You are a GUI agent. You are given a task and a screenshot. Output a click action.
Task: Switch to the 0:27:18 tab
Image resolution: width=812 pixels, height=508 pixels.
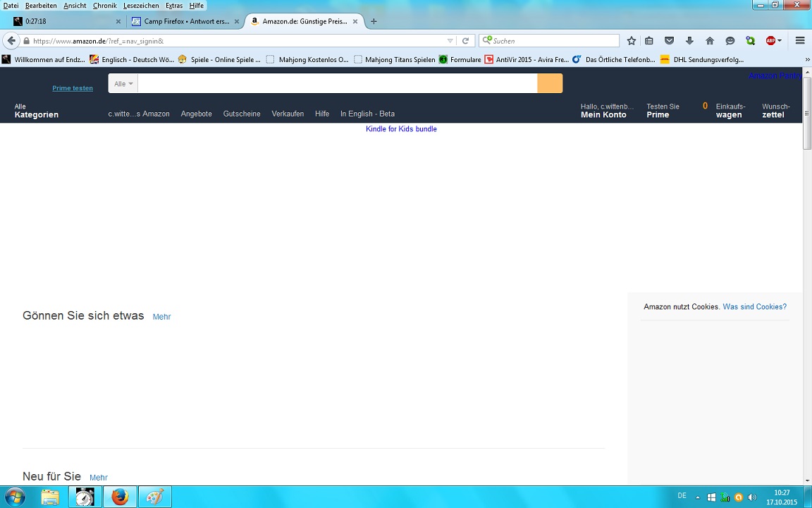pyautogui.click(x=66, y=21)
